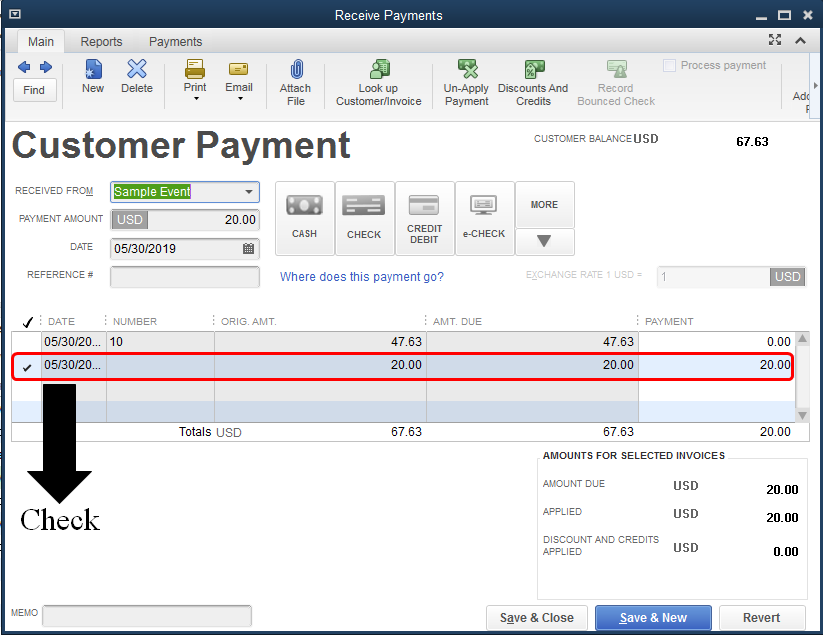Toggle full screen expand icon
The width and height of the screenshot is (823, 635).
775,40
